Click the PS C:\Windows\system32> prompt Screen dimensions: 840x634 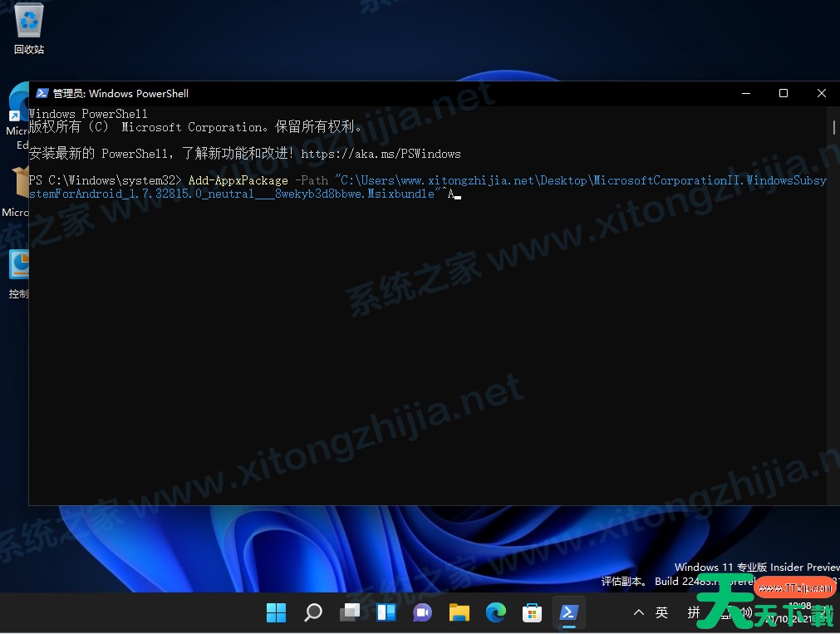click(105, 180)
